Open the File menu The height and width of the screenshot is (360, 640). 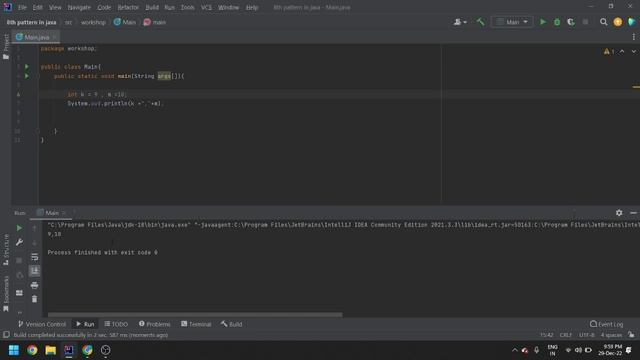tap(22, 7)
